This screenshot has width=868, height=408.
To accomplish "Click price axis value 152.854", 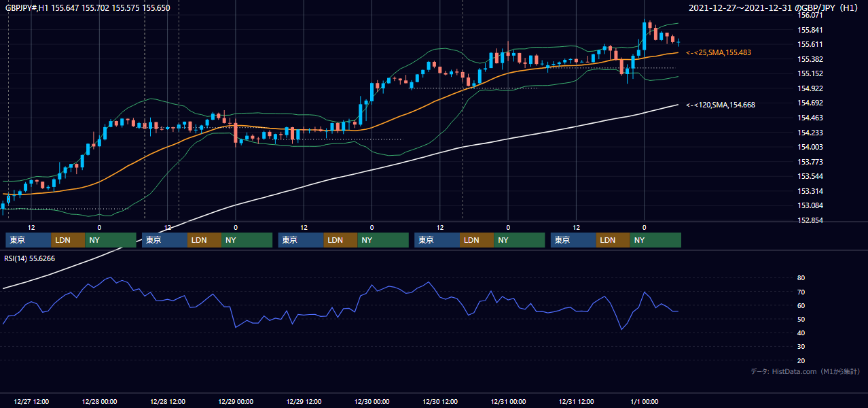I will tap(810, 220).
